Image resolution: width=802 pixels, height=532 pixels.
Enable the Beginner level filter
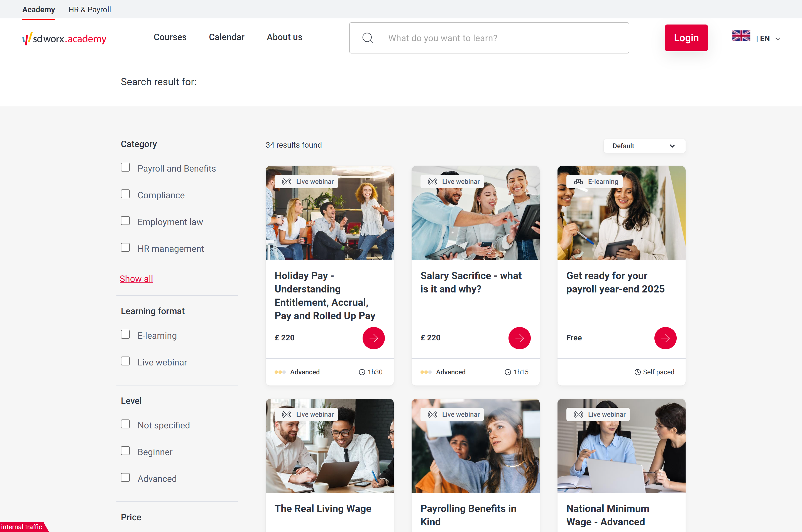[x=125, y=451]
